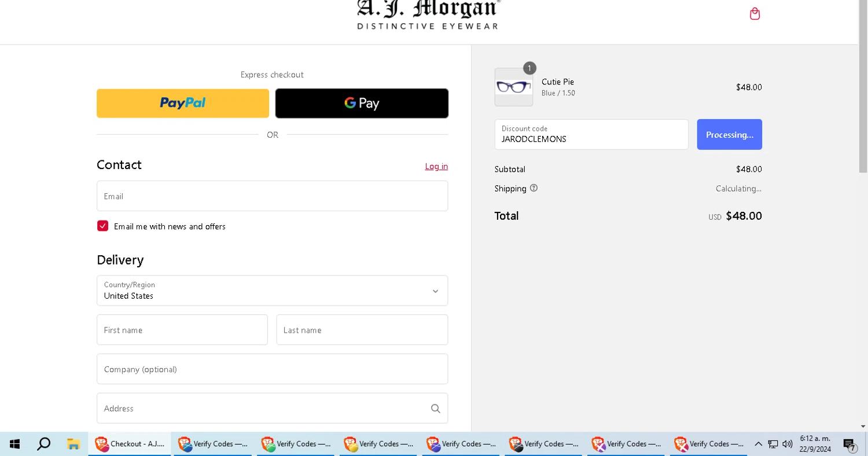868x456 pixels.
Task: Open Verify Codes window with black profile badge
Action: [x=544, y=444]
